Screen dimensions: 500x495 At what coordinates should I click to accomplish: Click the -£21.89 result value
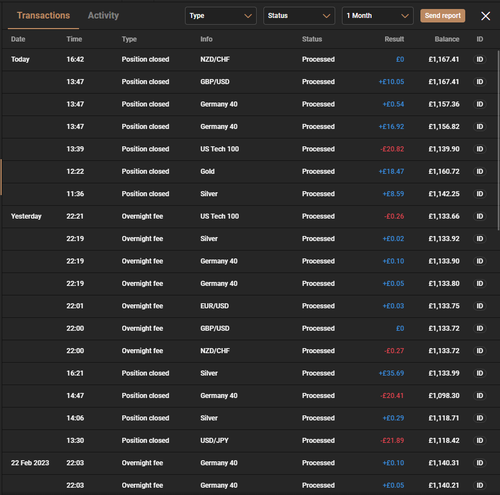click(x=392, y=440)
